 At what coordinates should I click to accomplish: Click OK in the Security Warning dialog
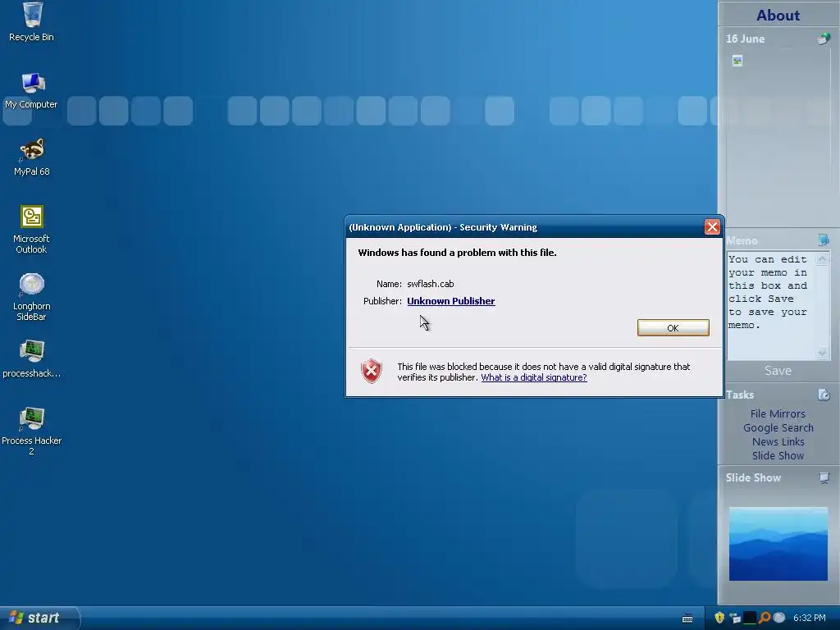[673, 328]
